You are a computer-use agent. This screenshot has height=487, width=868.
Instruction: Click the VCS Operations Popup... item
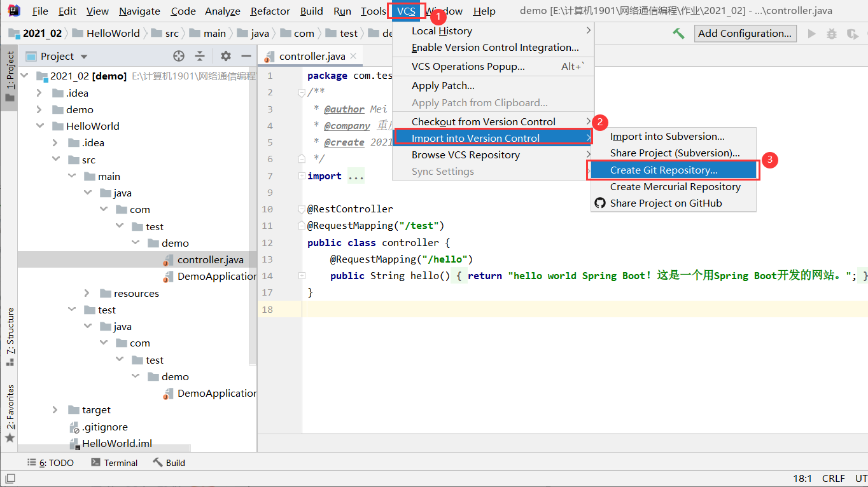click(x=494, y=66)
